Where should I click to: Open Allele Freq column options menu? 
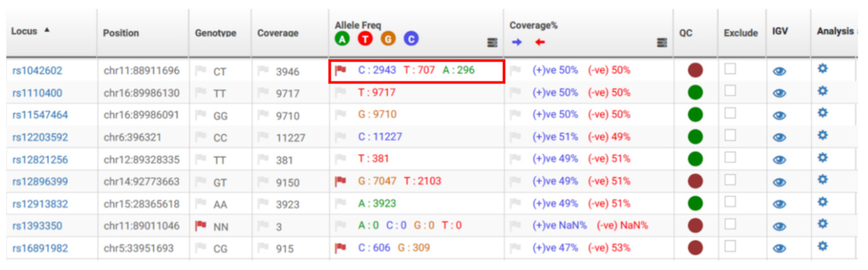[x=492, y=43]
